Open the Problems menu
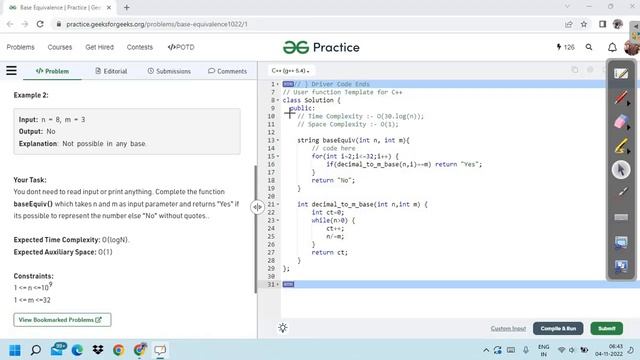This screenshot has width=640, height=360. 20,47
